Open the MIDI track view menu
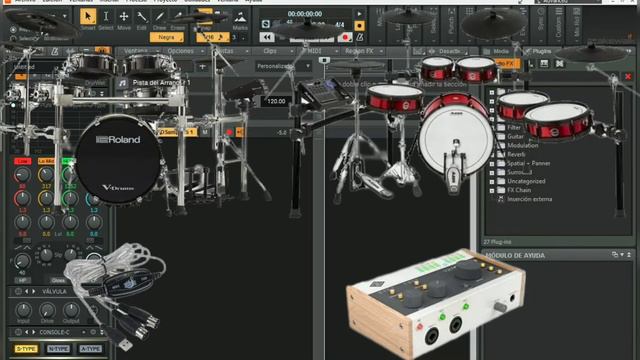This screenshot has height=360, width=640. click(x=318, y=51)
